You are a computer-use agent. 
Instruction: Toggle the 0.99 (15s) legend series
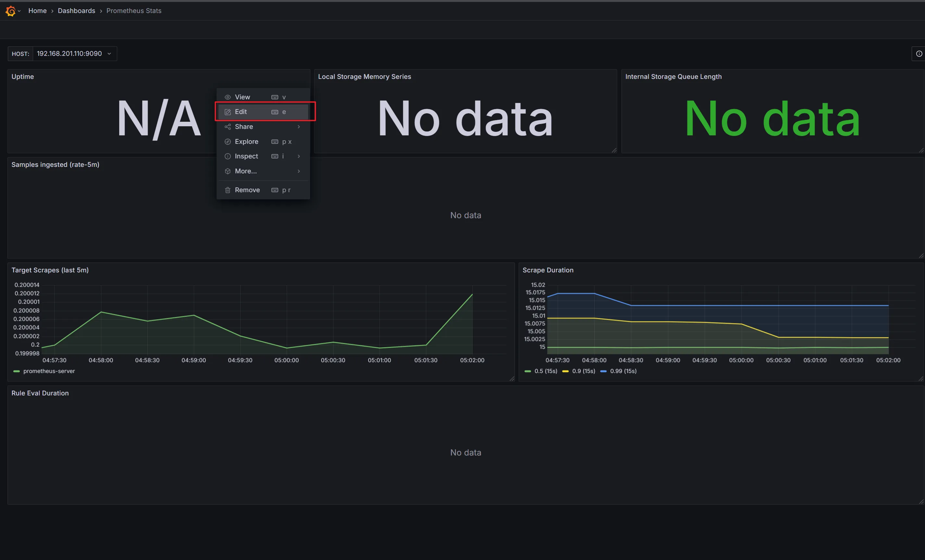click(623, 371)
